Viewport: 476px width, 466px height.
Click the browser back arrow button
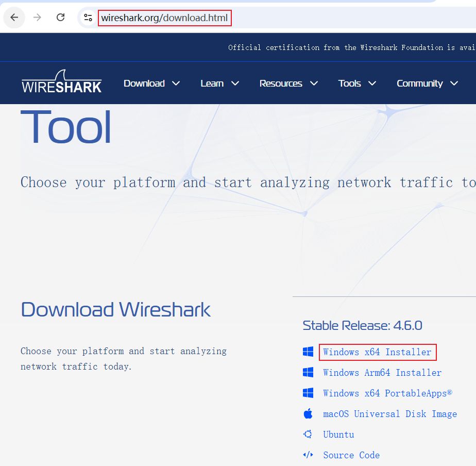pos(14,18)
